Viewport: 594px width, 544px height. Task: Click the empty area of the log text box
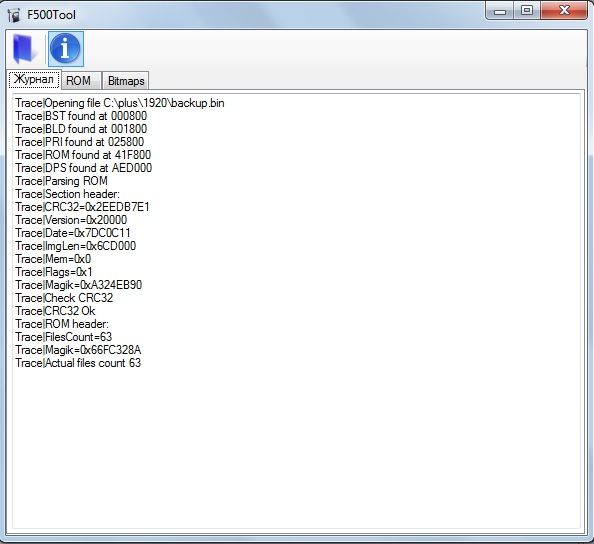pyautogui.click(x=297, y=447)
